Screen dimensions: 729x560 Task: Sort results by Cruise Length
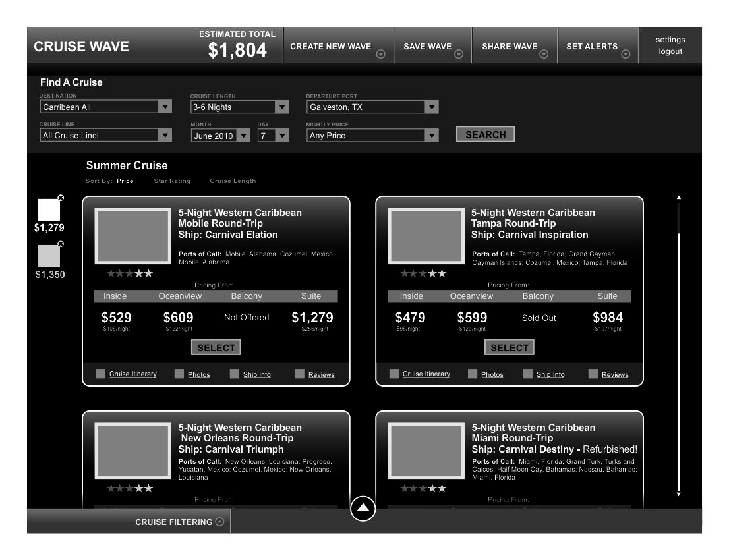pos(233,181)
